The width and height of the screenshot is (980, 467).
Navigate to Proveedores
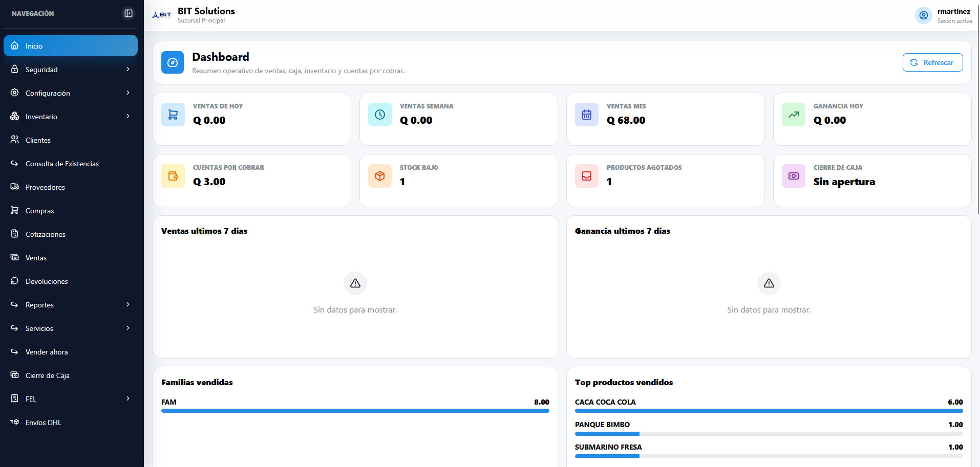pos(71,187)
